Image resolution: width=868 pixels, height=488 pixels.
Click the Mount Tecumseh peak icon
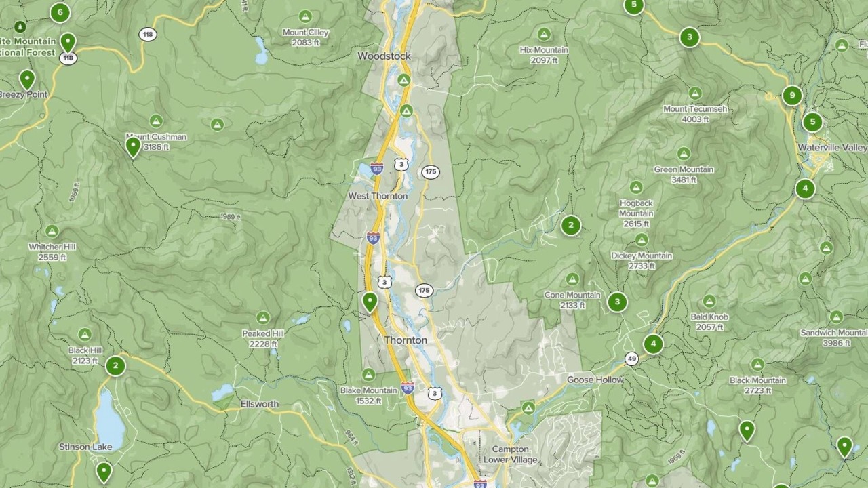click(x=695, y=94)
